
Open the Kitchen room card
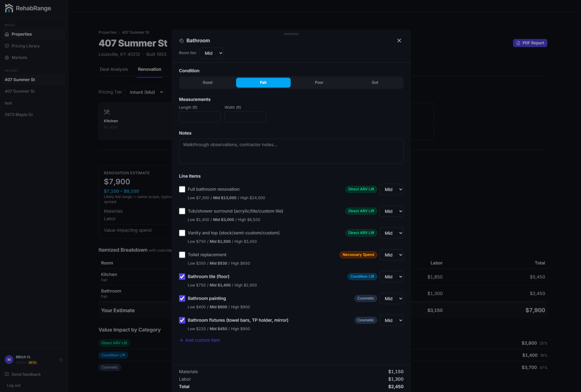pos(135,121)
